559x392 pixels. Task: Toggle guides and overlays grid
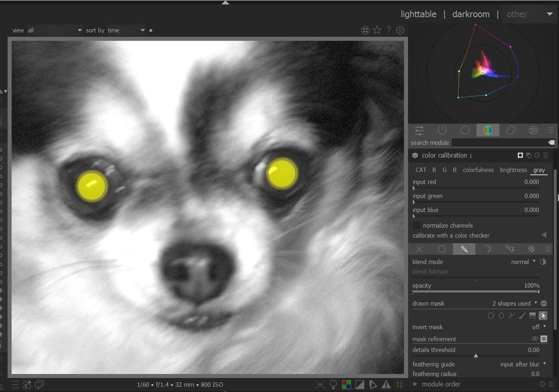click(399, 385)
